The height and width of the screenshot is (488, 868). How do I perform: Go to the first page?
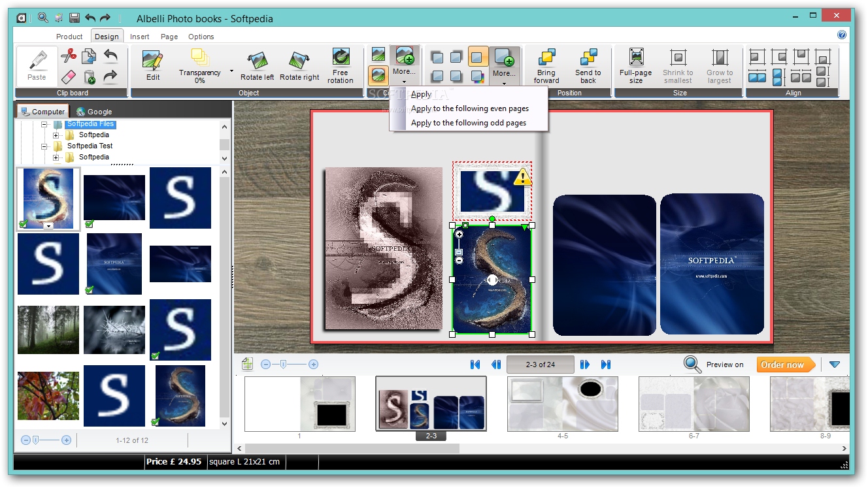475,365
